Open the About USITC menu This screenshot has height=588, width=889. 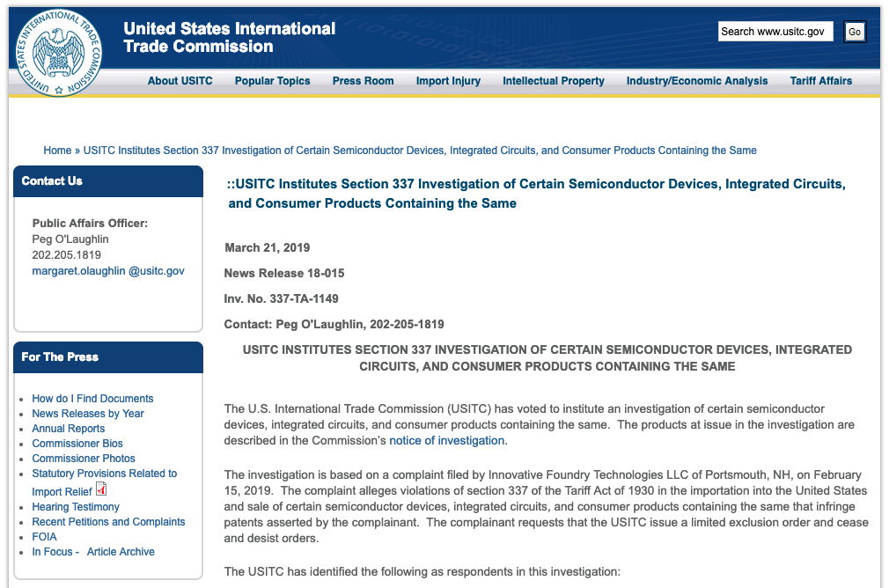[180, 80]
